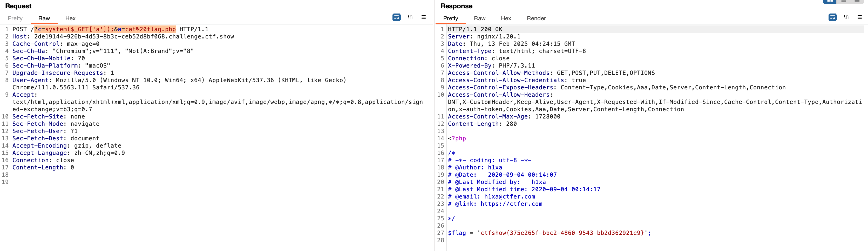
Task: Click the Sec-Ch-Ua-Platform "macOS" line
Action: coord(61,65)
